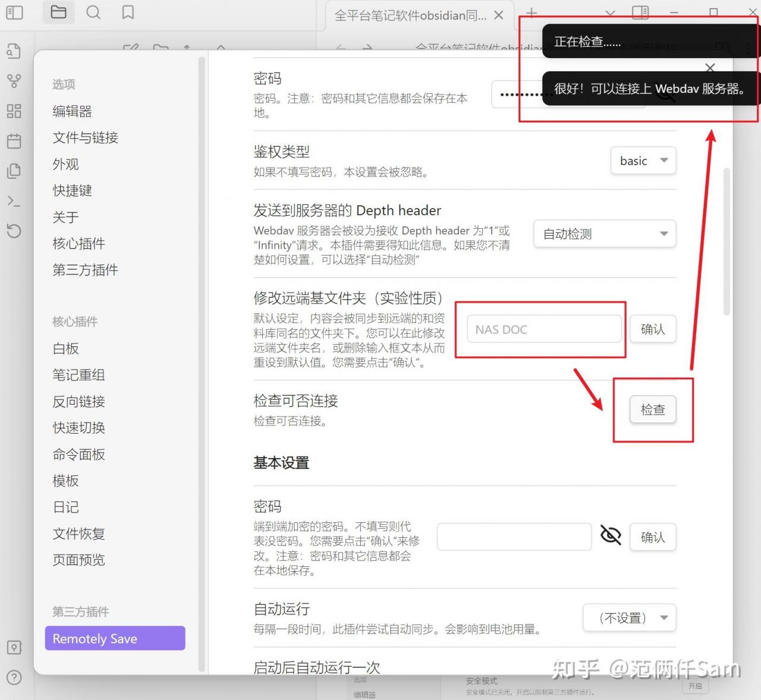761x700 pixels.
Task: Click the 鉴权类型 label text
Action: point(281,152)
